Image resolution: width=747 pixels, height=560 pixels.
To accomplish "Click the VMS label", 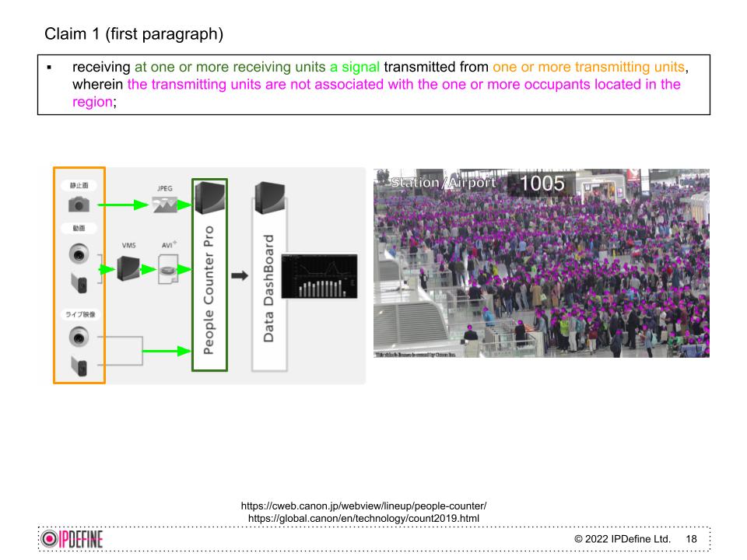I will tap(128, 245).
